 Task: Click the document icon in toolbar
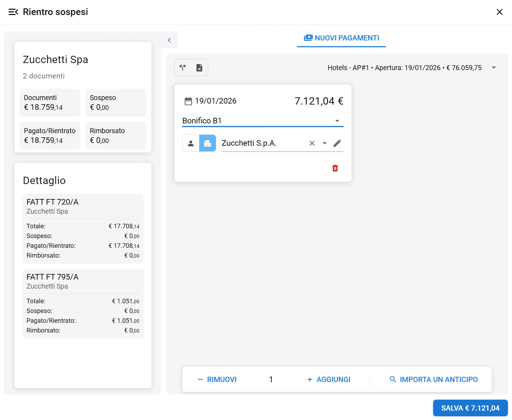[199, 68]
